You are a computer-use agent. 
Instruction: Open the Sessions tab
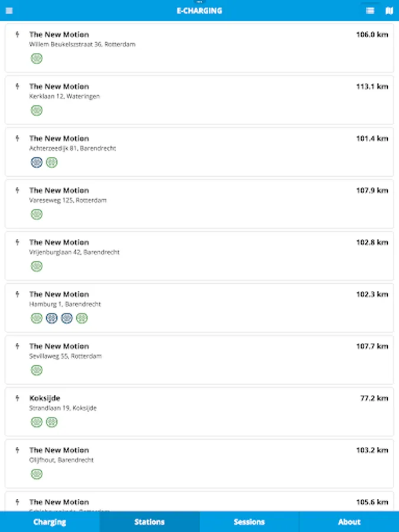[x=249, y=522]
